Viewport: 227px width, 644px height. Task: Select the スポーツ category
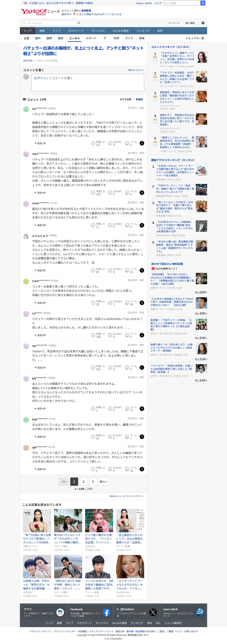click(x=91, y=38)
